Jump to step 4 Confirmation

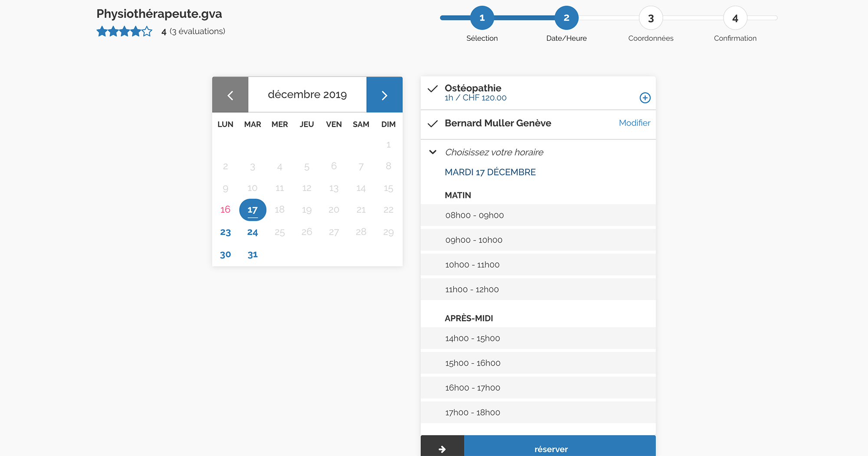point(735,18)
